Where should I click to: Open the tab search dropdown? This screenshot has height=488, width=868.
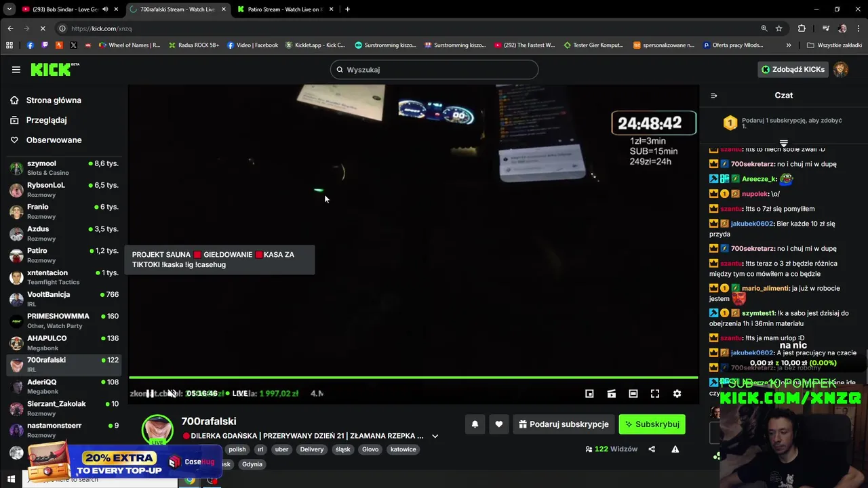tap(9, 9)
